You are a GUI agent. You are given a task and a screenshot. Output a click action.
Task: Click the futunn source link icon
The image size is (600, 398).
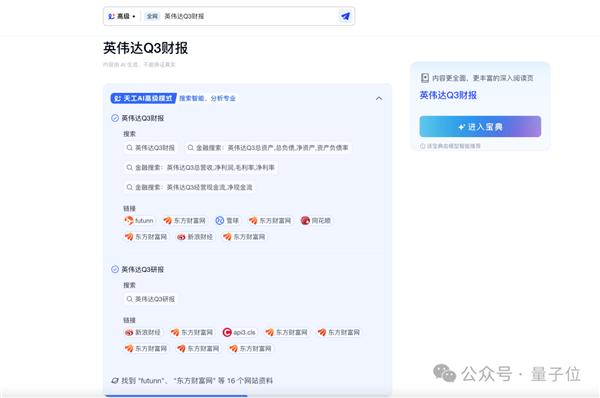(x=129, y=220)
